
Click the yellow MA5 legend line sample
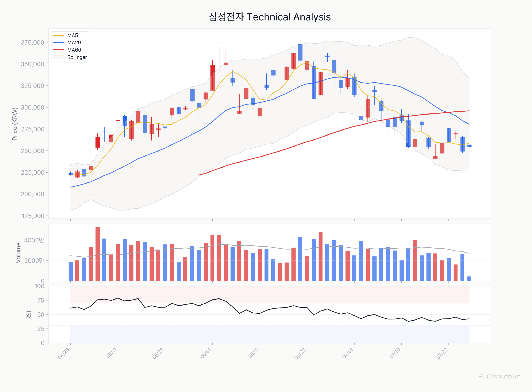click(58, 35)
